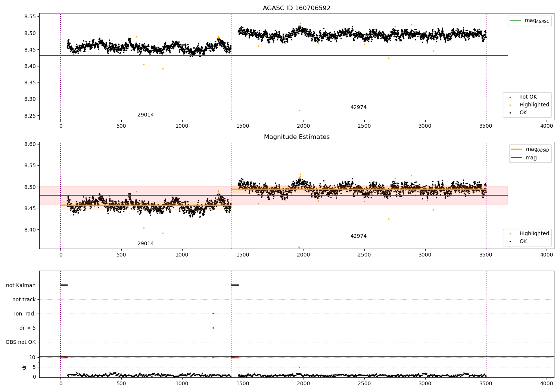Click the '8.25' y-axis tick label

[x=29, y=116]
